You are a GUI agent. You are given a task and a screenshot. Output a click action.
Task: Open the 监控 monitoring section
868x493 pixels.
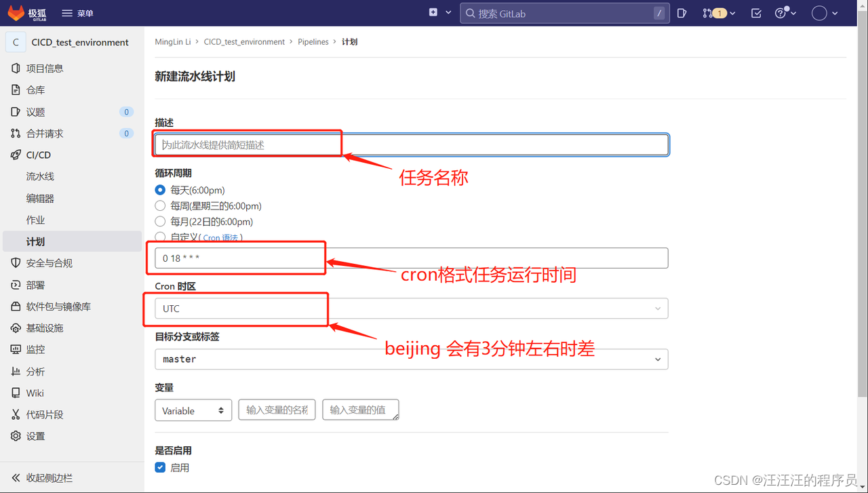[40, 349]
